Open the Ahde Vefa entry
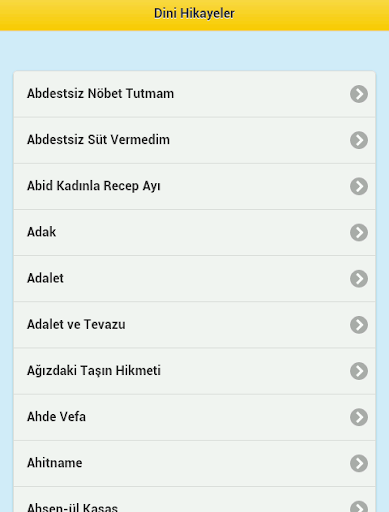The height and width of the screenshot is (512, 389). coord(194,417)
